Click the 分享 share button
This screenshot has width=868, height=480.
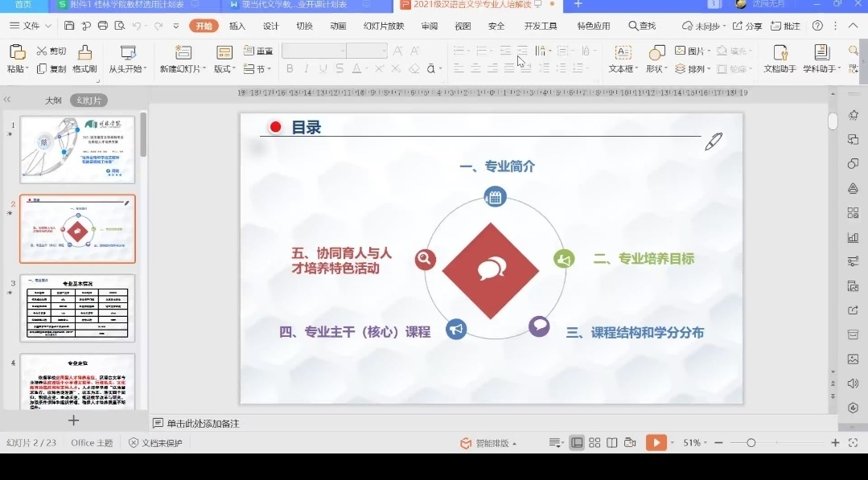coord(747,26)
